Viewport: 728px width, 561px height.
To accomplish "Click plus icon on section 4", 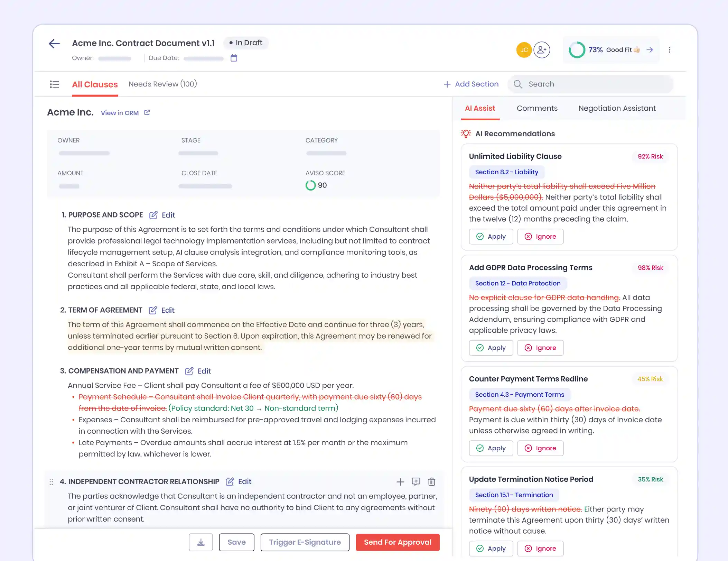I will (400, 481).
